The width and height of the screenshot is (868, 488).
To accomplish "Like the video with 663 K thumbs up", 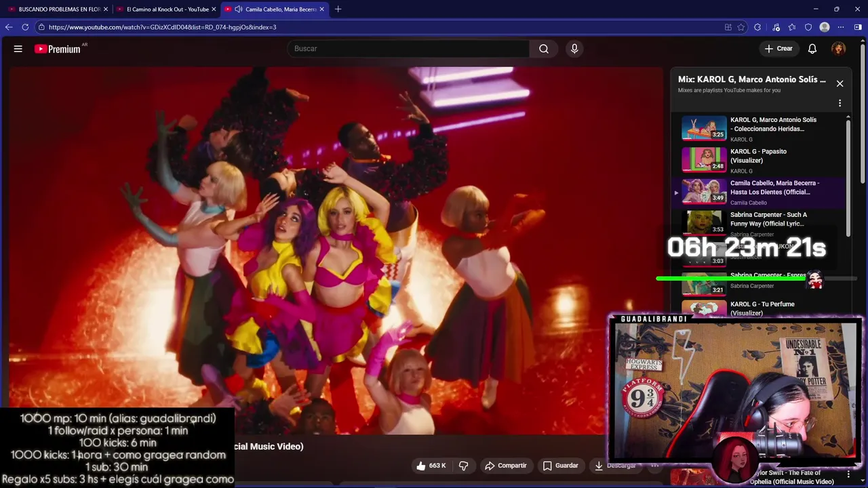I will (x=431, y=466).
